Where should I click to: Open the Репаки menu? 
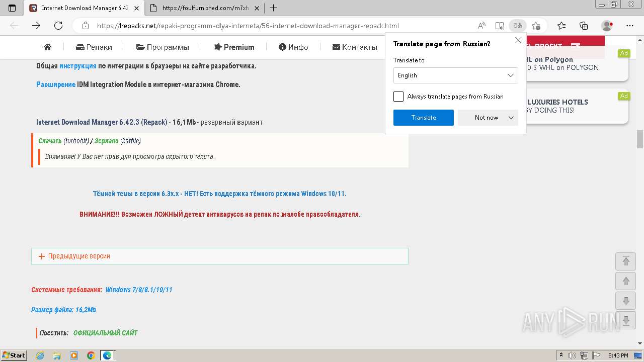[x=94, y=47]
